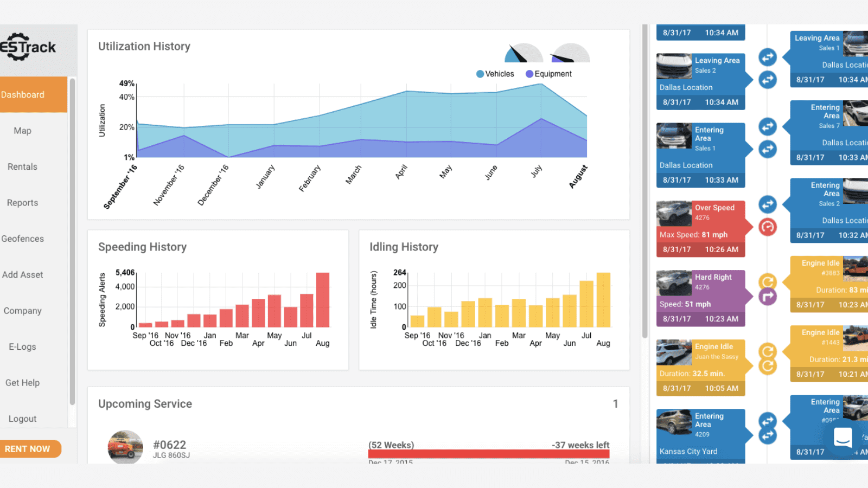
Task: Click the ESTrack logo
Action: tap(28, 47)
